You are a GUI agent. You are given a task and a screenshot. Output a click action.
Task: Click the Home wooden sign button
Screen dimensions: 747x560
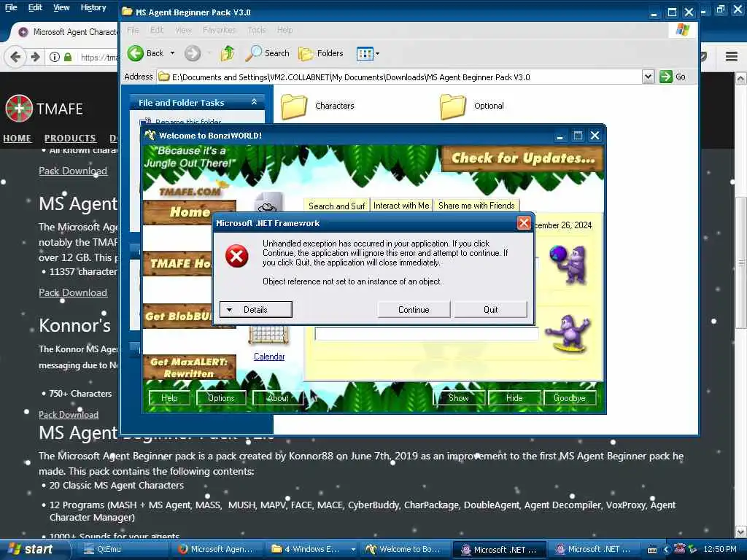coord(190,212)
